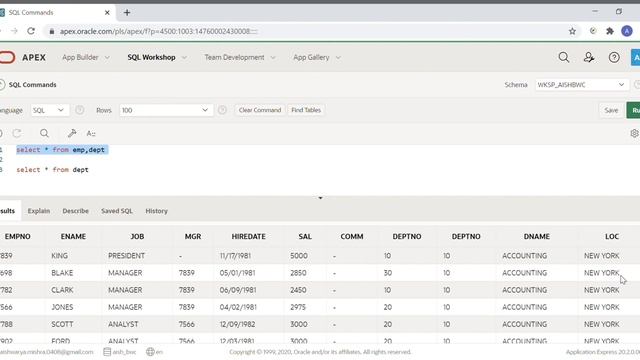Image resolution: width=640 pixels, height=360 pixels.
Task: Click the DNAME column header
Action: click(x=537, y=236)
